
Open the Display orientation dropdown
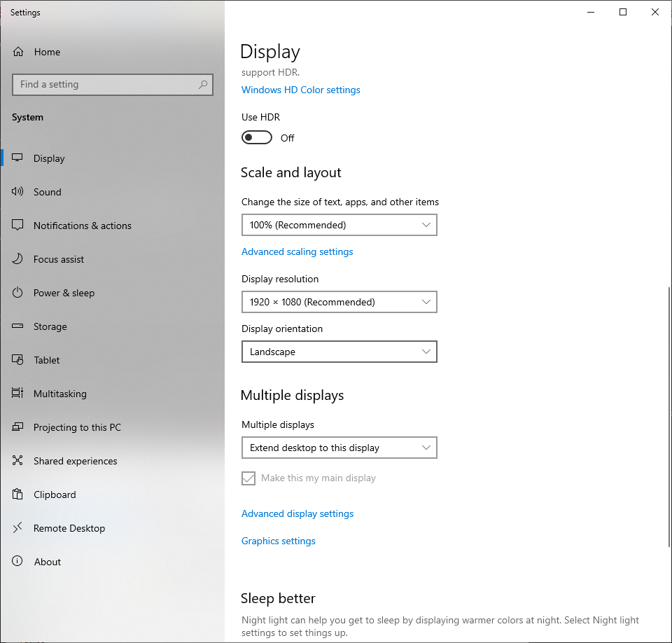click(x=339, y=352)
